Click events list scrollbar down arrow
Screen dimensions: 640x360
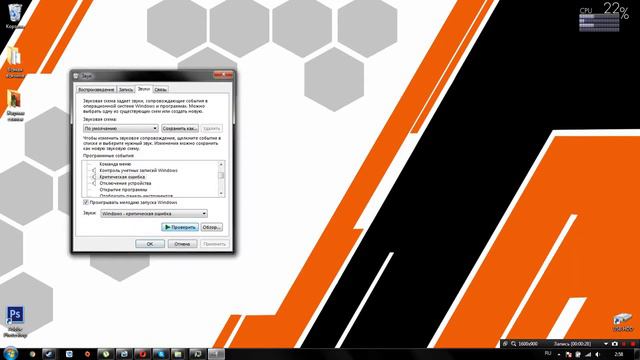pyautogui.click(x=221, y=193)
